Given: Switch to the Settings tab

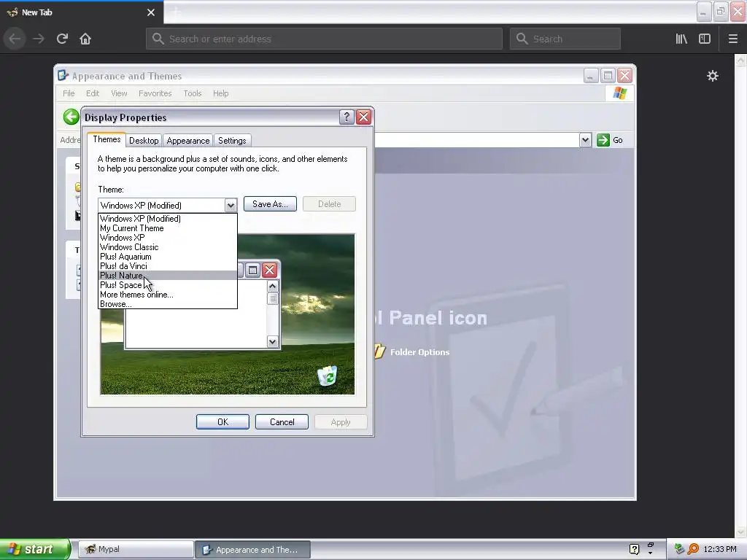Looking at the screenshot, I should pyautogui.click(x=232, y=141).
